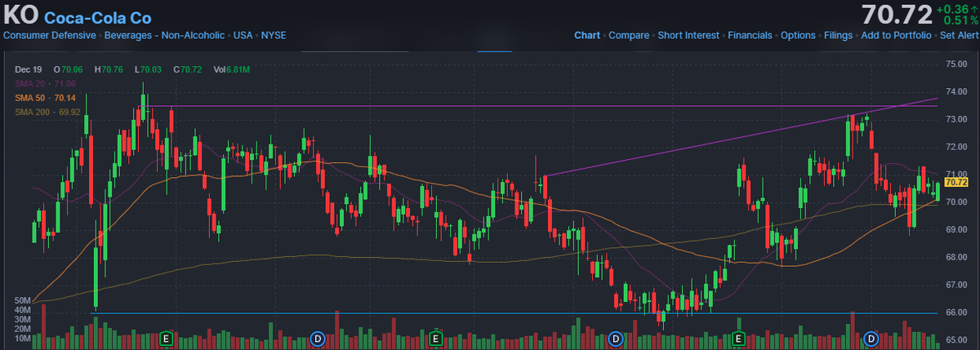
Task: Click the 73.00 price axis label
Action: (956, 119)
